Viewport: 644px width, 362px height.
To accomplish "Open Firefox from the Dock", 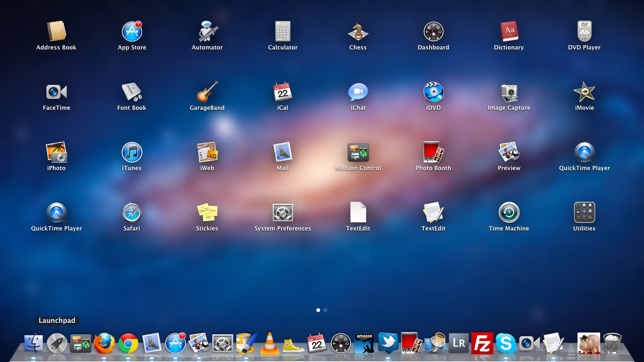I will click(104, 343).
